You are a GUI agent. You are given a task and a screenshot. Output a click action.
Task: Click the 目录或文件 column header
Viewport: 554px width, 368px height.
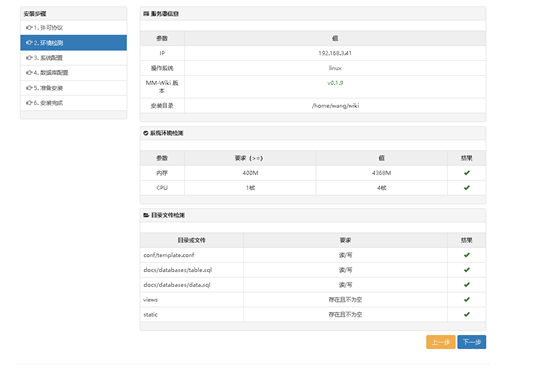(x=191, y=240)
